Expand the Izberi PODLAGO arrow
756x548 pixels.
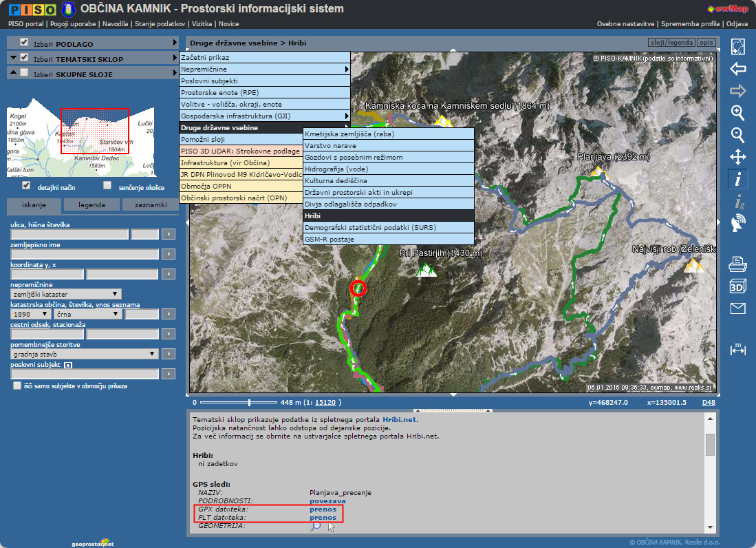(x=175, y=43)
